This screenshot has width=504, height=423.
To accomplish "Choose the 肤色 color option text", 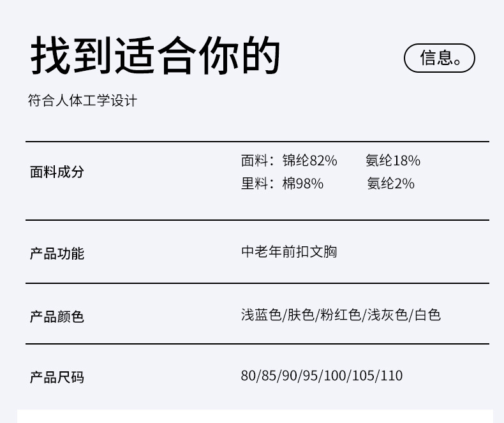I will pos(301,315).
